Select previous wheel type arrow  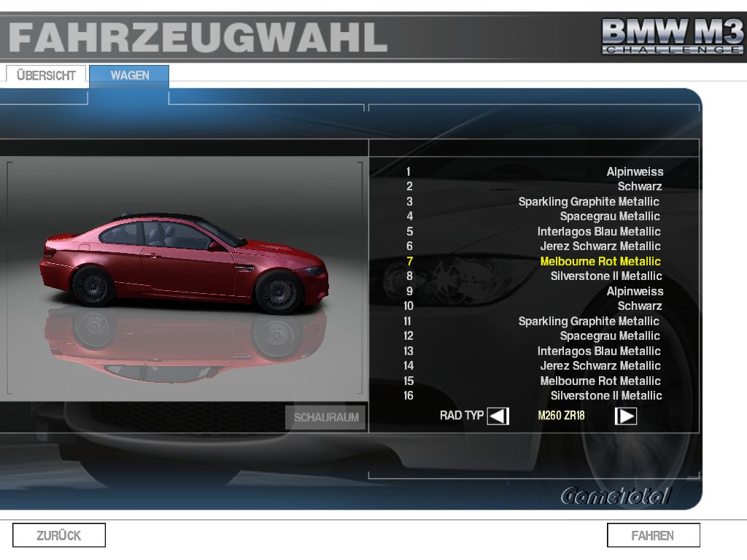(x=498, y=416)
